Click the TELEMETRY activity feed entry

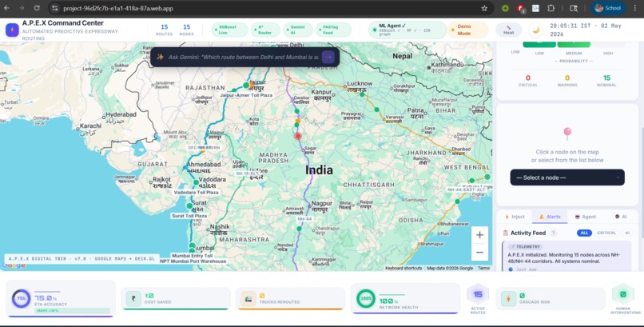pos(567,257)
